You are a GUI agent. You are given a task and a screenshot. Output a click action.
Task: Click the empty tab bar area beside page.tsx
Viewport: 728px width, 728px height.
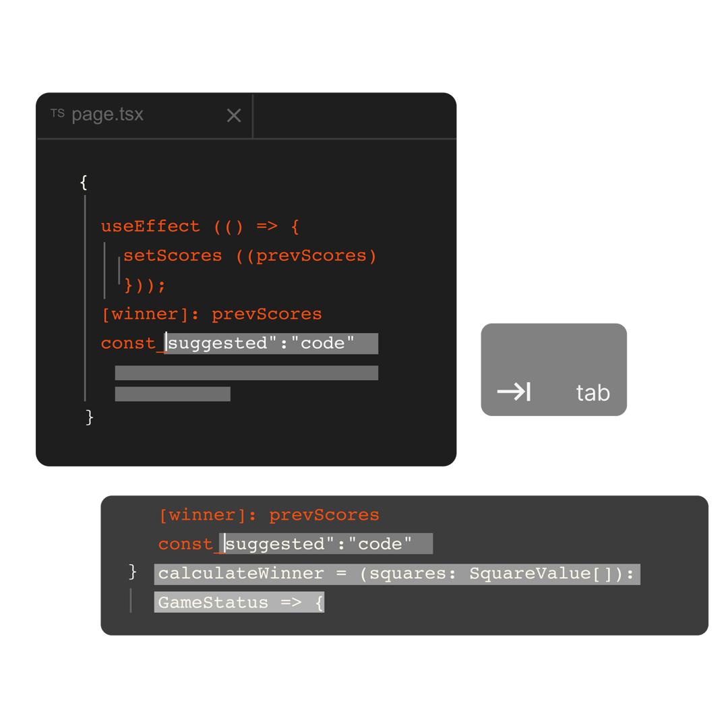354,116
